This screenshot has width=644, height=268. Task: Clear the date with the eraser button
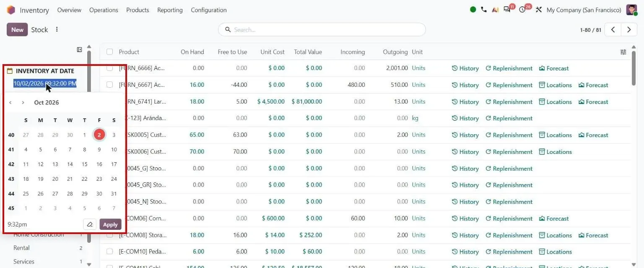(90, 224)
